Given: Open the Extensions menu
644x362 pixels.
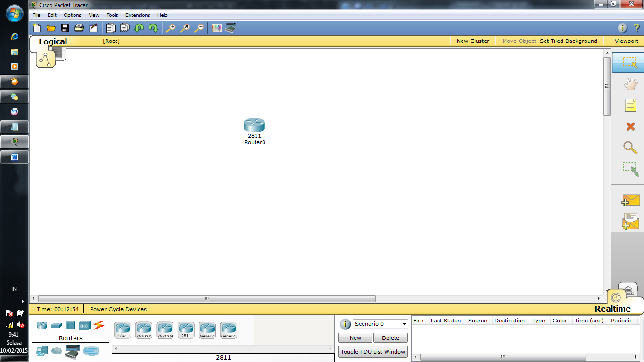Looking at the screenshot, I should (138, 15).
